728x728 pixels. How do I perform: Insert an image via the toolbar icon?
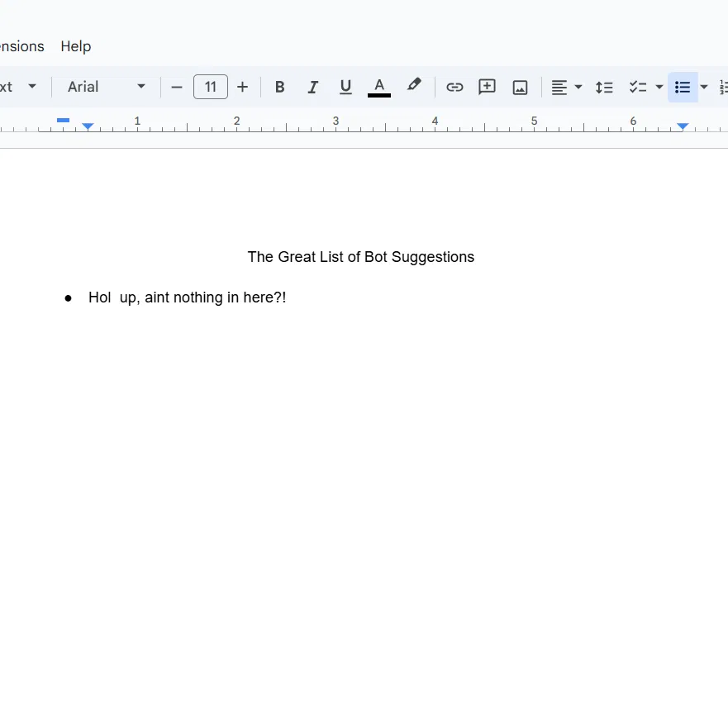[520, 88]
